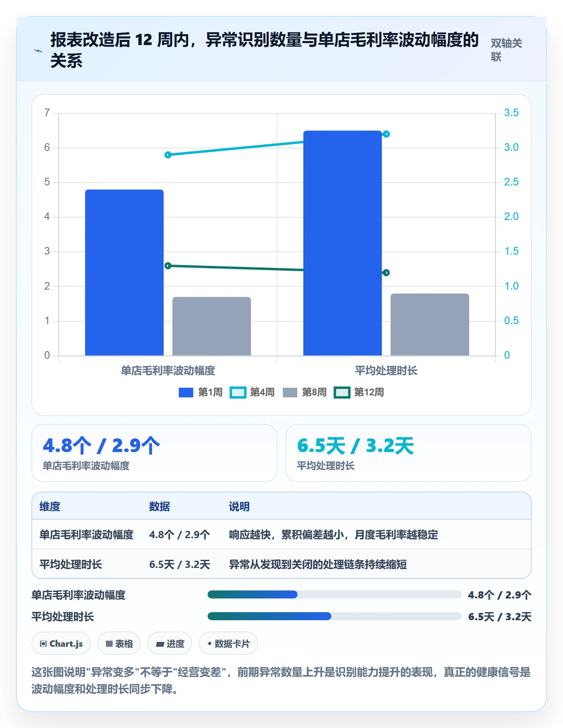Hide the 第8周 series via its legend item
563x728 pixels.
pyautogui.click(x=304, y=392)
